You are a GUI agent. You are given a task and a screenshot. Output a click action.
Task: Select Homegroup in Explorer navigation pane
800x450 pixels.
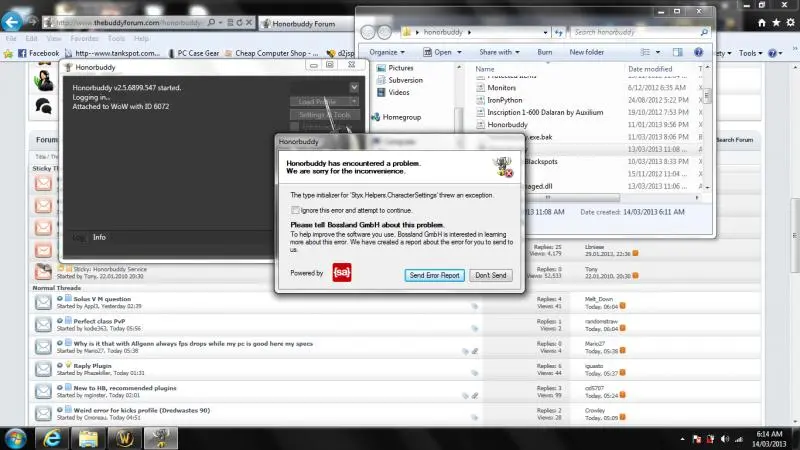tap(396, 117)
